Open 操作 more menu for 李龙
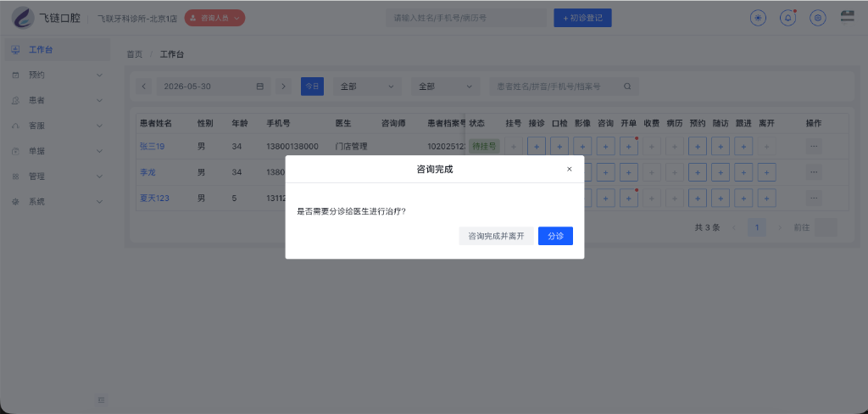Image resolution: width=868 pixels, height=414 pixels. point(813,172)
